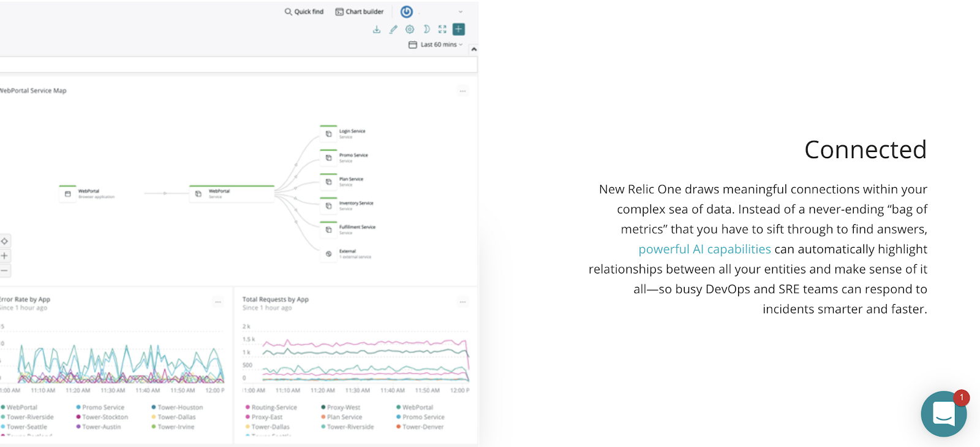This screenshot has width=980, height=447.
Task: Click the Error Rate by App title
Action: [25, 300]
